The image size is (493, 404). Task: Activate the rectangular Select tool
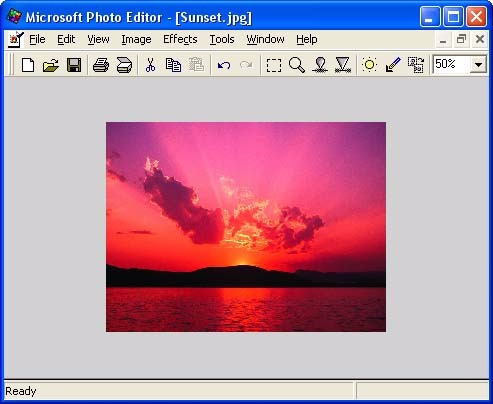click(x=274, y=65)
